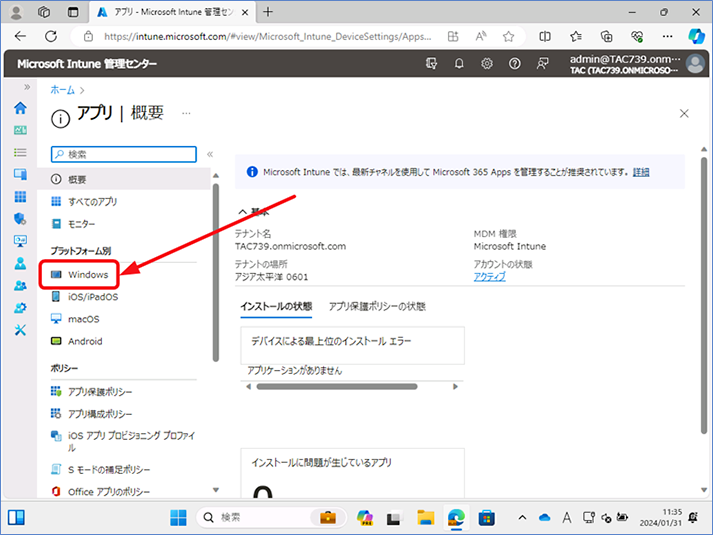
Task: Close the アプリ blade with X
Action: (684, 114)
